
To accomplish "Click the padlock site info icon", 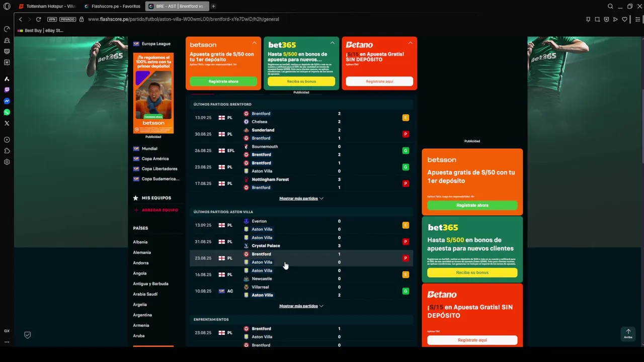I will pyautogui.click(x=82, y=19).
